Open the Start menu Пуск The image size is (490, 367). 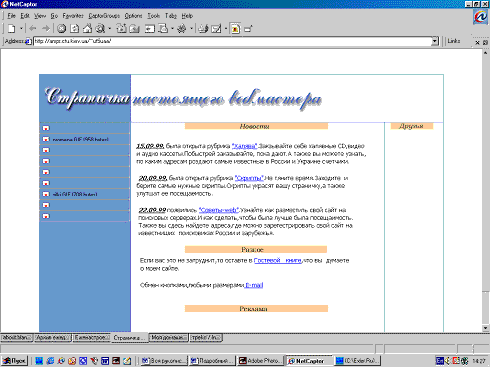click(x=14, y=361)
